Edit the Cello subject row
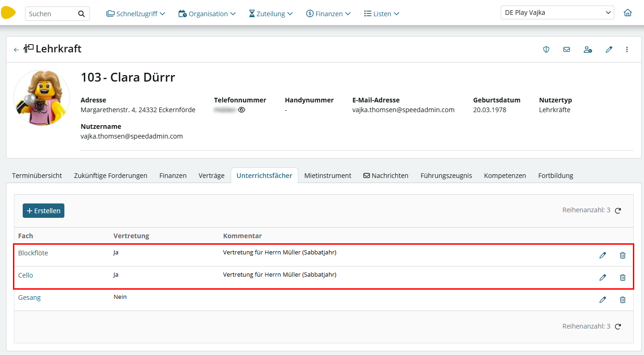 click(x=603, y=278)
